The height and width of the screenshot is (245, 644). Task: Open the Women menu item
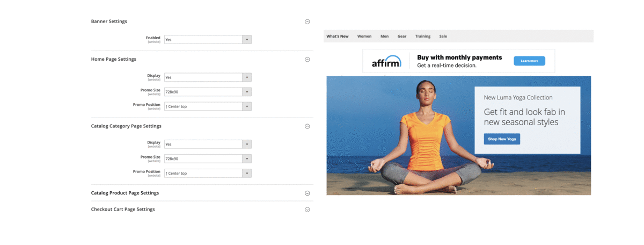click(364, 37)
